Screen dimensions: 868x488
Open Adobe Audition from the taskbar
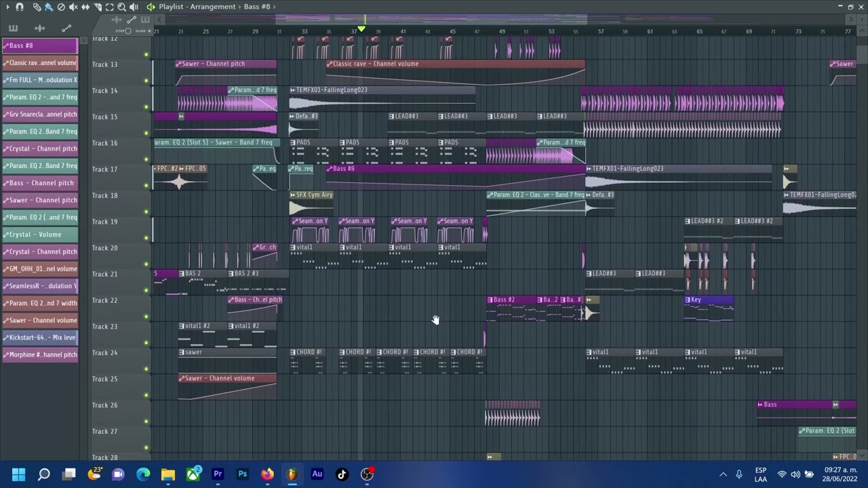click(x=317, y=474)
